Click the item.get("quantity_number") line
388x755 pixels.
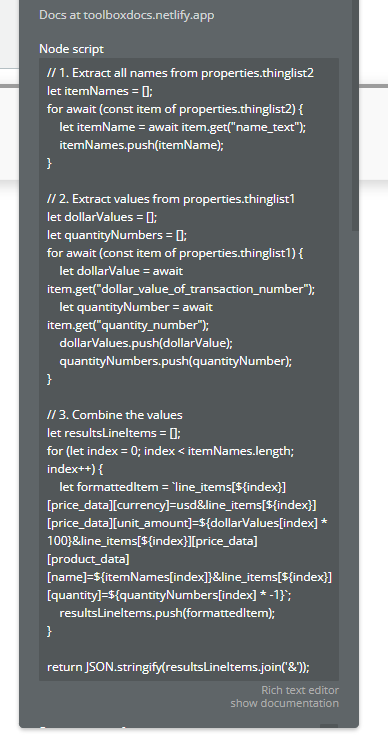click(128, 325)
